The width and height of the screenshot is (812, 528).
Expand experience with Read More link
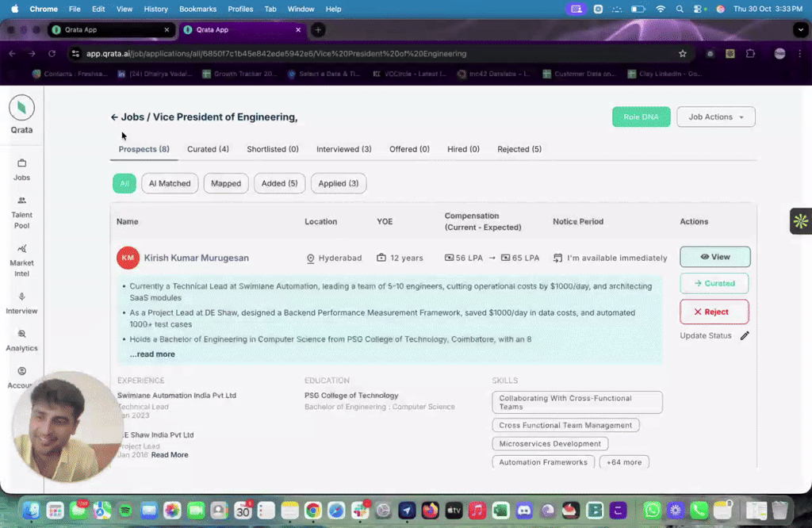pyautogui.click(x=170, y=455)
